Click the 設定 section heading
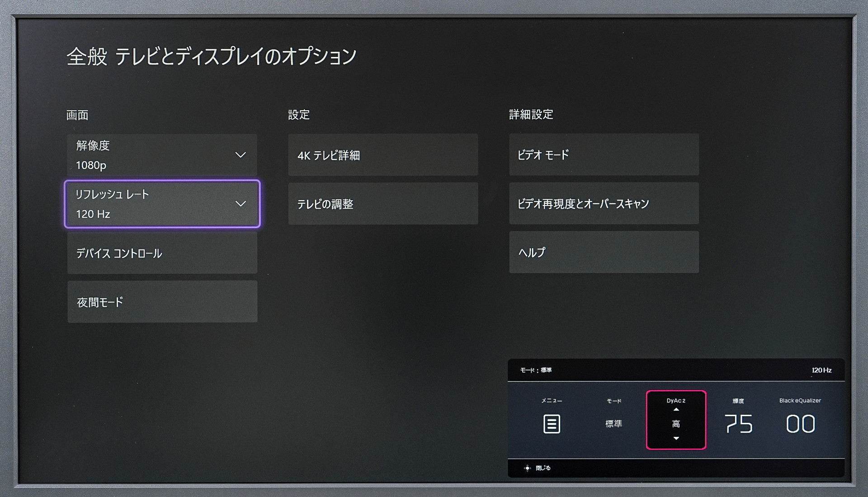Viewport: 868px width, 497px height. pos(299,115)
